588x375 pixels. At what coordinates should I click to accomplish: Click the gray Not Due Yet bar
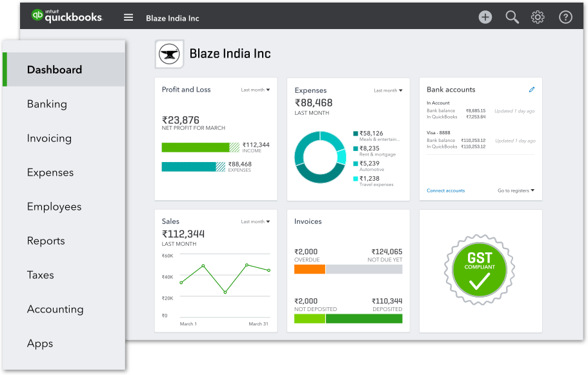(364, 269)
